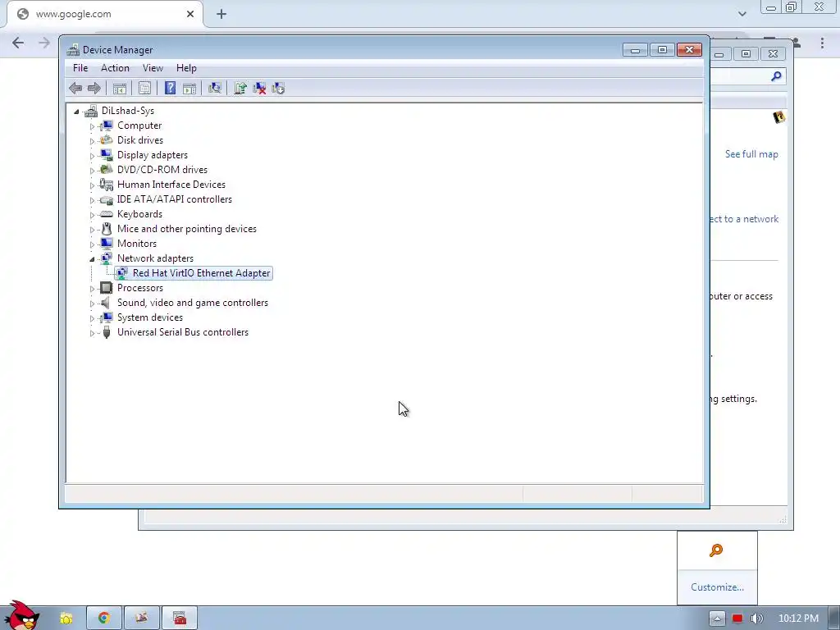Expand the IDE ATA/ATAPI controllers node
This screenshot has width=840, height=630.
[x=92, y=200]
